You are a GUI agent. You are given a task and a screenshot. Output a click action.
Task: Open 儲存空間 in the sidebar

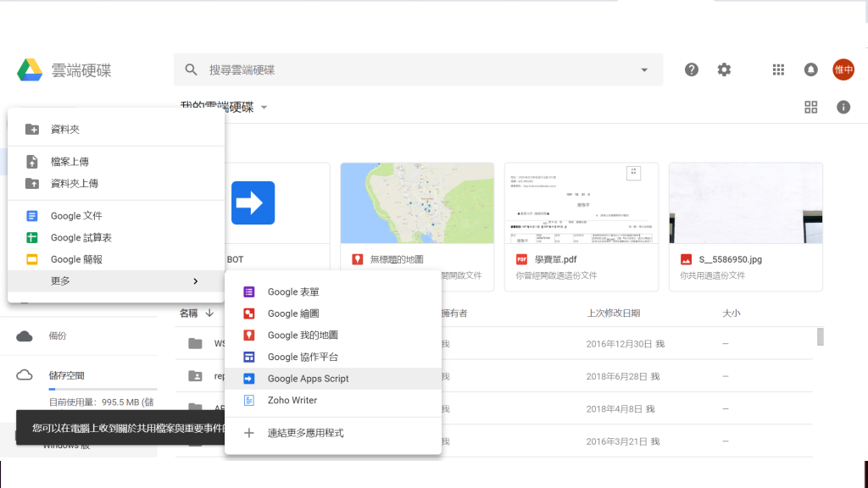[x=66, y=375]
